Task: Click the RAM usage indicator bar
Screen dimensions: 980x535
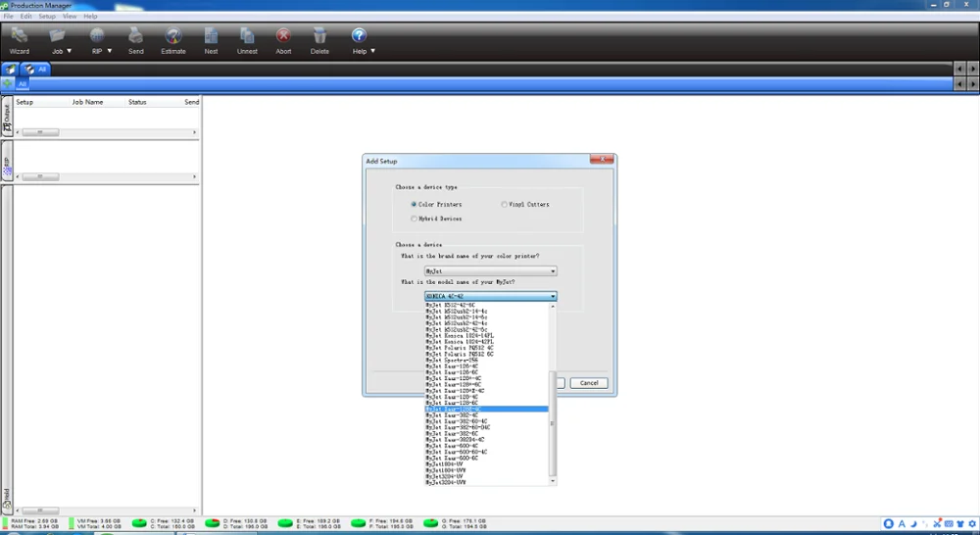Action: (x=6, y=523)
